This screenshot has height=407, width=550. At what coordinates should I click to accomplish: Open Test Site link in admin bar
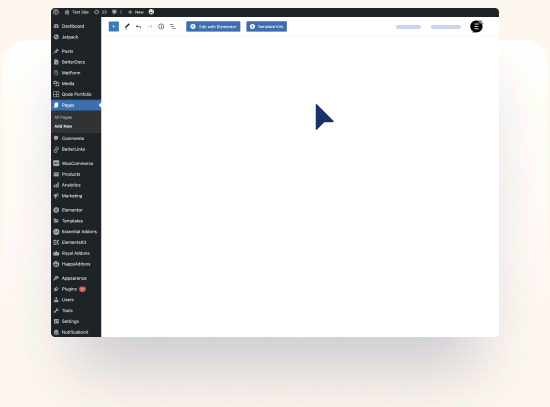point(77,12)
